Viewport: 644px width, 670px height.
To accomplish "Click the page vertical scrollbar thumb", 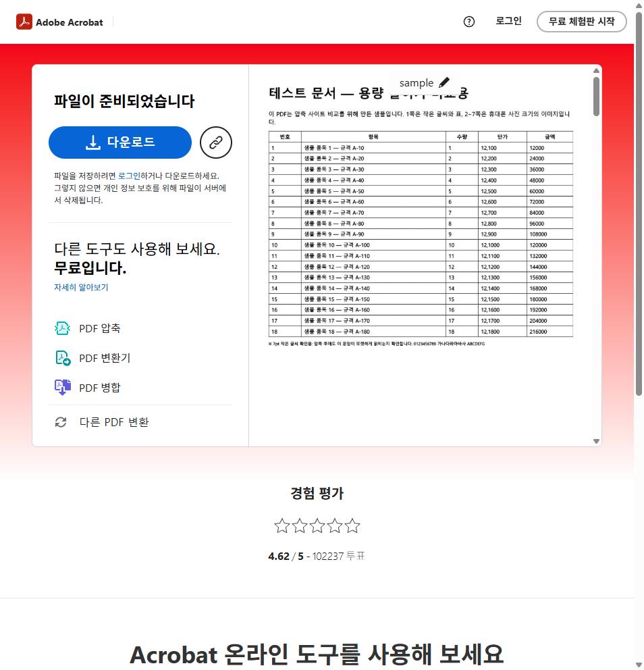I will click(639, 204).
